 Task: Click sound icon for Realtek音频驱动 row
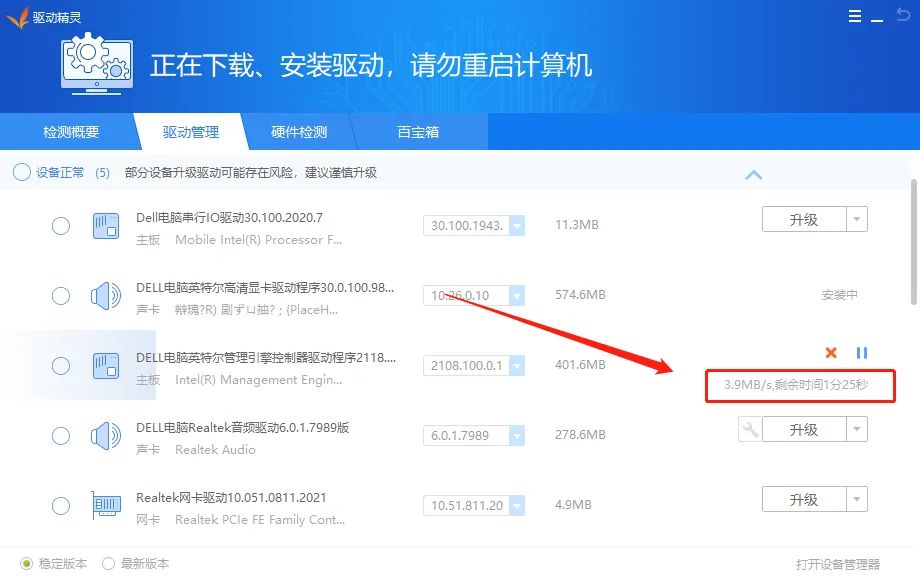coord(106,436)
